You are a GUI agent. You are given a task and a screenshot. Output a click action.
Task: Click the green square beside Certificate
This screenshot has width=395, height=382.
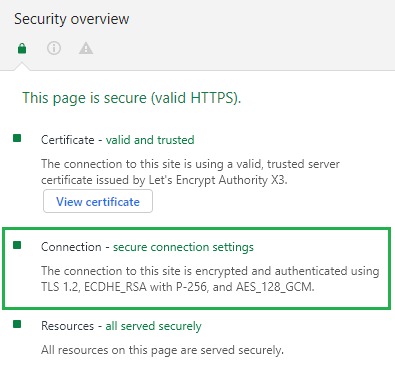tap(17, 138)
